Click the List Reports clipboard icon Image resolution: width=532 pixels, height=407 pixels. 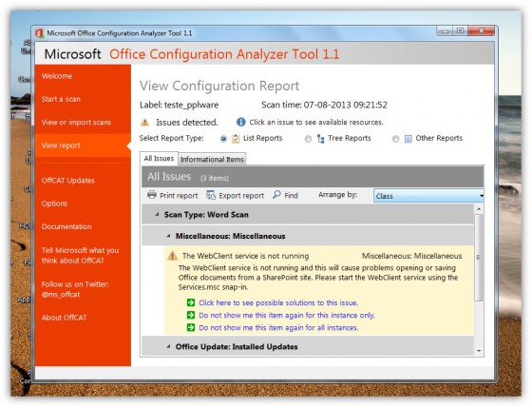click(x=236, y=139)
